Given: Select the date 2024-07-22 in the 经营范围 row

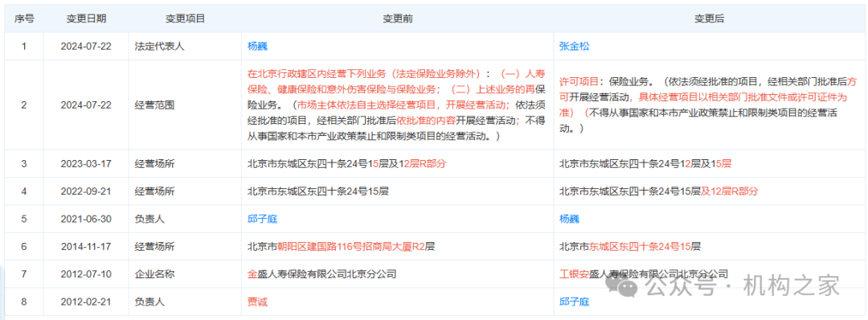Looking at the screenshot, I should (x=86, y=105).
